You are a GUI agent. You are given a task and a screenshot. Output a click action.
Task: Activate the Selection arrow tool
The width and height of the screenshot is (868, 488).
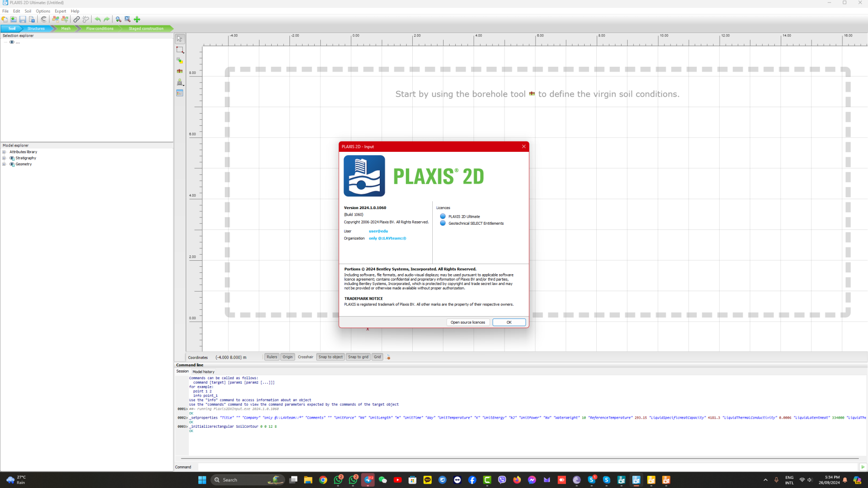click(x=180, y=39)
